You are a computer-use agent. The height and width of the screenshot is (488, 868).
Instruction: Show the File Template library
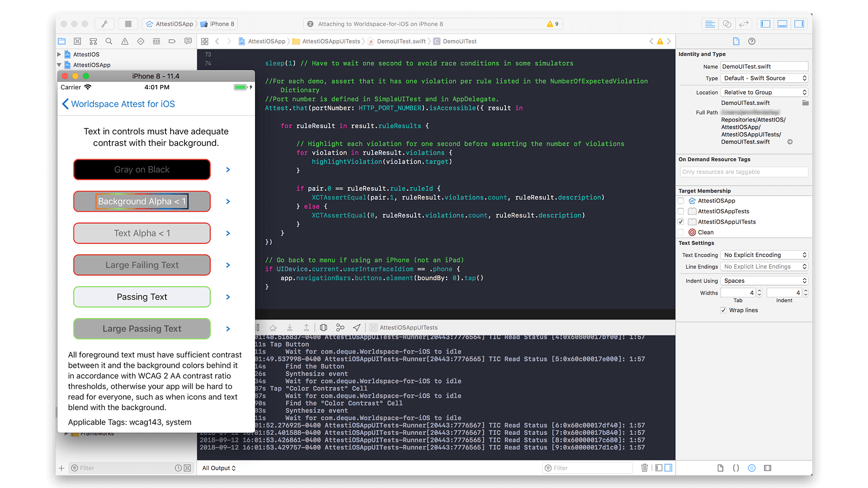pyautogui.click(x=720, y=468)
